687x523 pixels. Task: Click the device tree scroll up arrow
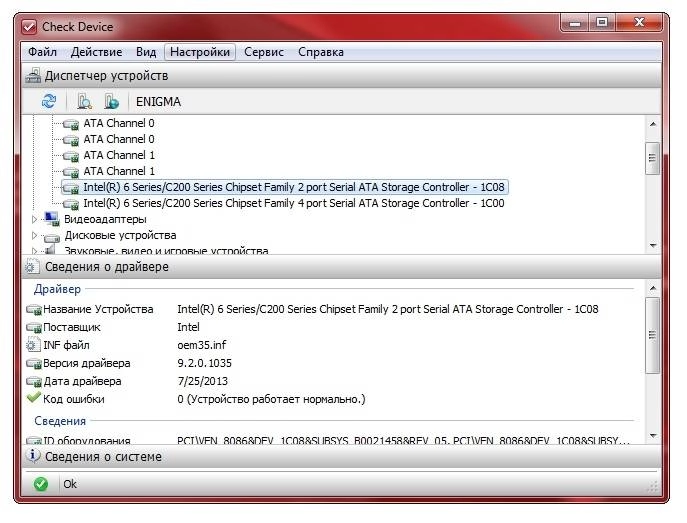point(653,124)
